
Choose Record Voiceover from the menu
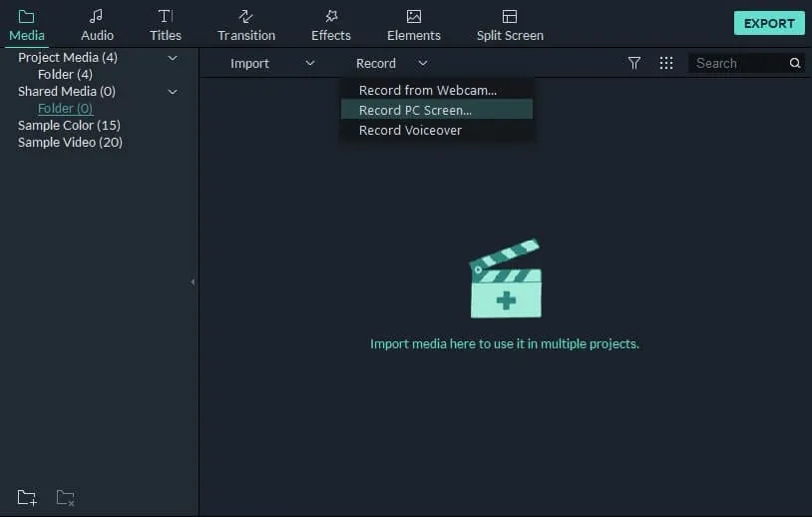[410, 130]
